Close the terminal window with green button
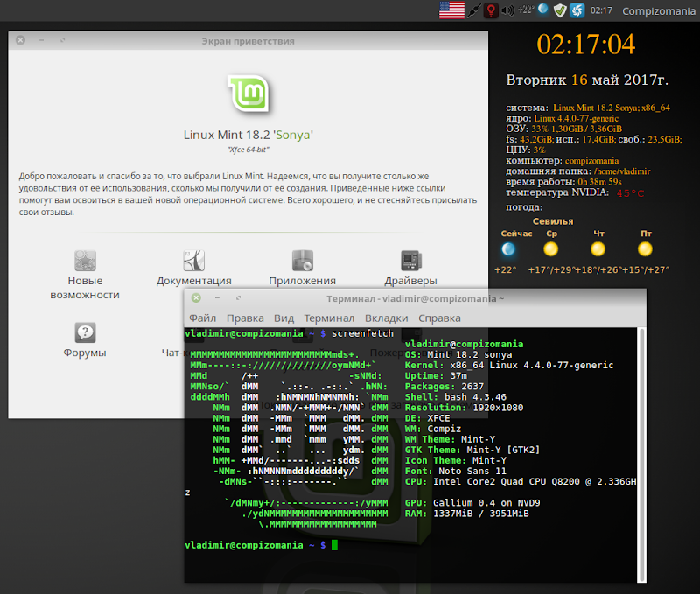The image size is (700, 594). (x=196, y=297)
